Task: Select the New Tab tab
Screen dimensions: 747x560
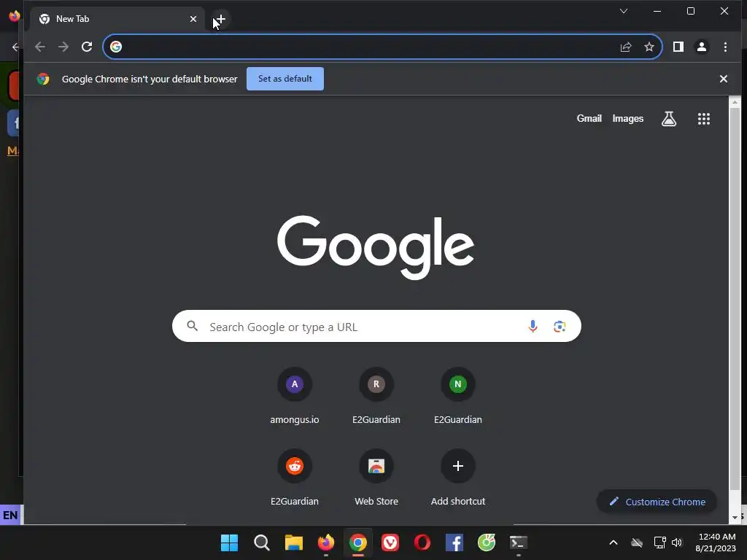Action: tap(117, 19)
